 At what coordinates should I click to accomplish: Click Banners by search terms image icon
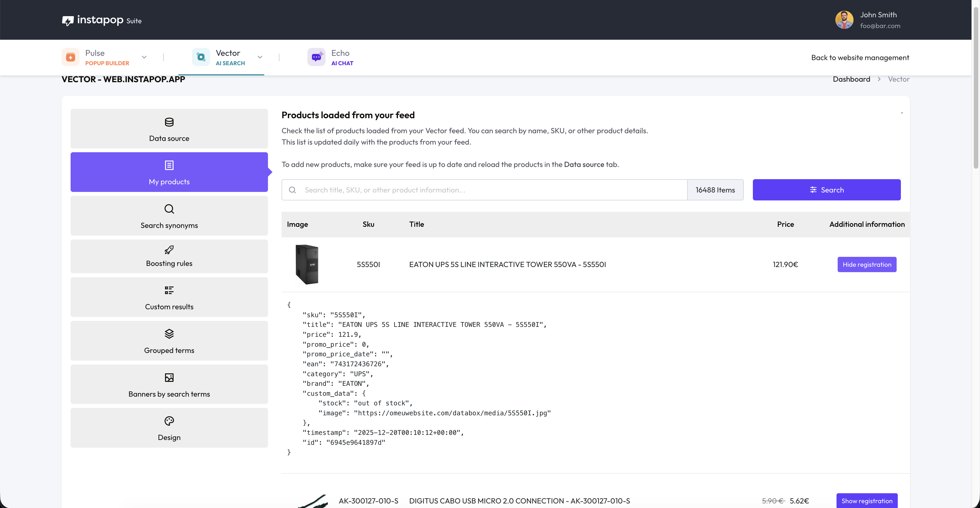click(x=169, y=378)
